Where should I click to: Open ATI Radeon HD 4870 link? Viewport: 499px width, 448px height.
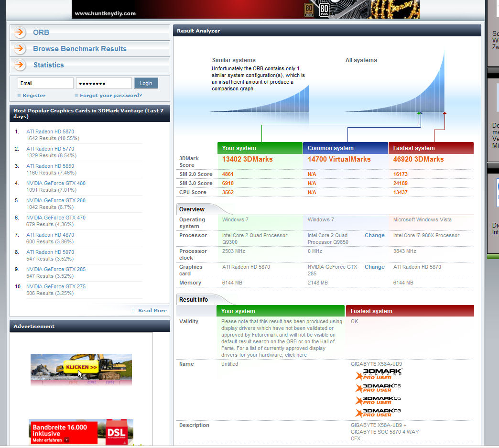(50, 235)
